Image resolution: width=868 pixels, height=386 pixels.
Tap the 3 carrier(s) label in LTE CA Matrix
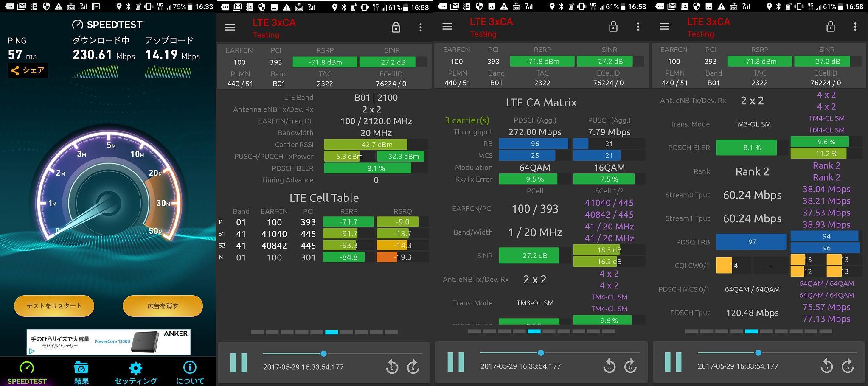coord(467,120)
